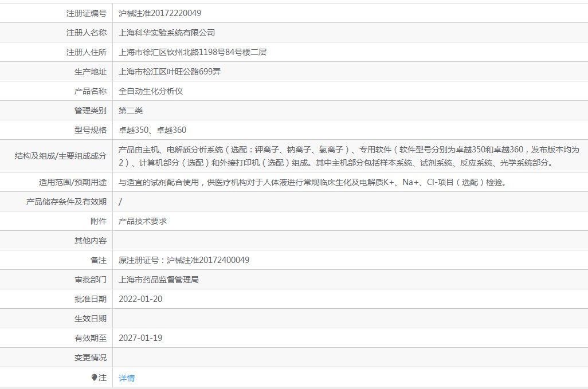This screenshot has width=588, height=389.
Task: Click the 附件 label
Action: (x=99, y=221)
